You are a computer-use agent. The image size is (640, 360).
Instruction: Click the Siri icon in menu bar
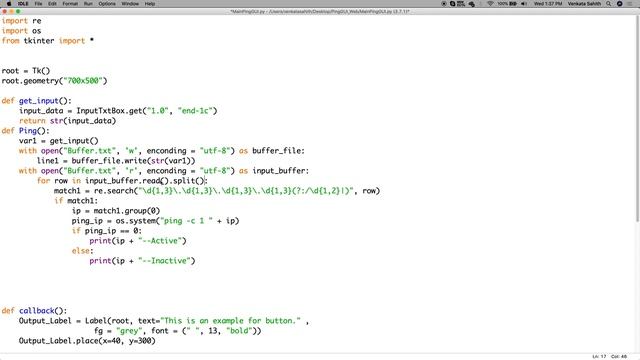(x=620, y=4)
